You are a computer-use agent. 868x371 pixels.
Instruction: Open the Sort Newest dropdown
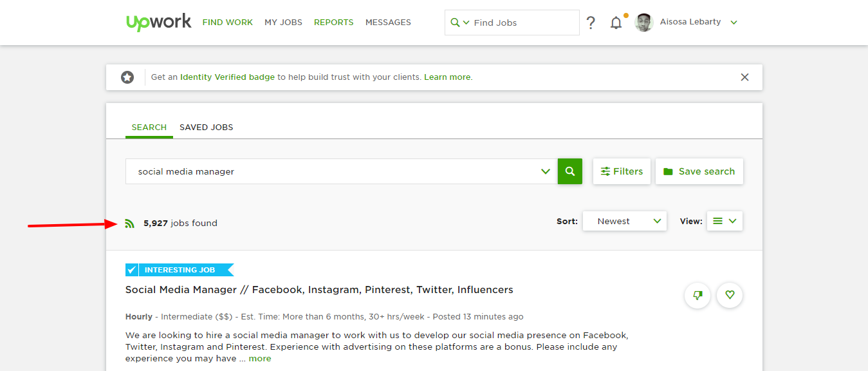point(624,221)
